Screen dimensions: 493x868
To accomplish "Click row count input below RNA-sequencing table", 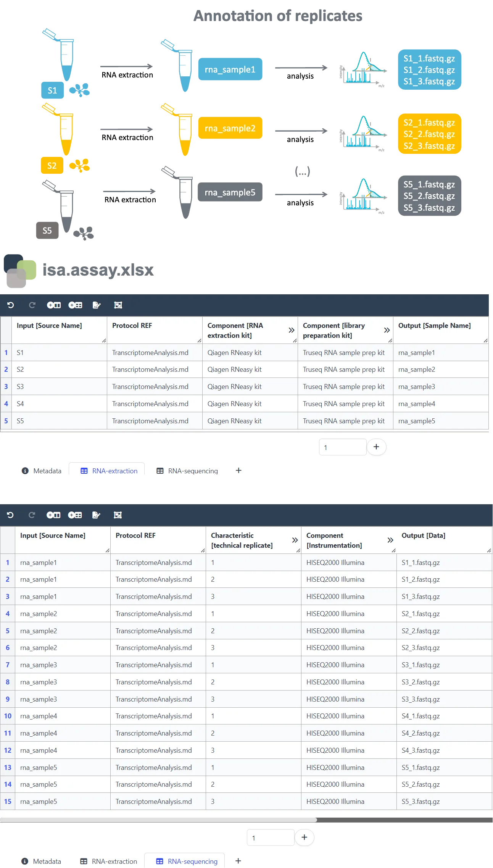I will tap(270, 837).
